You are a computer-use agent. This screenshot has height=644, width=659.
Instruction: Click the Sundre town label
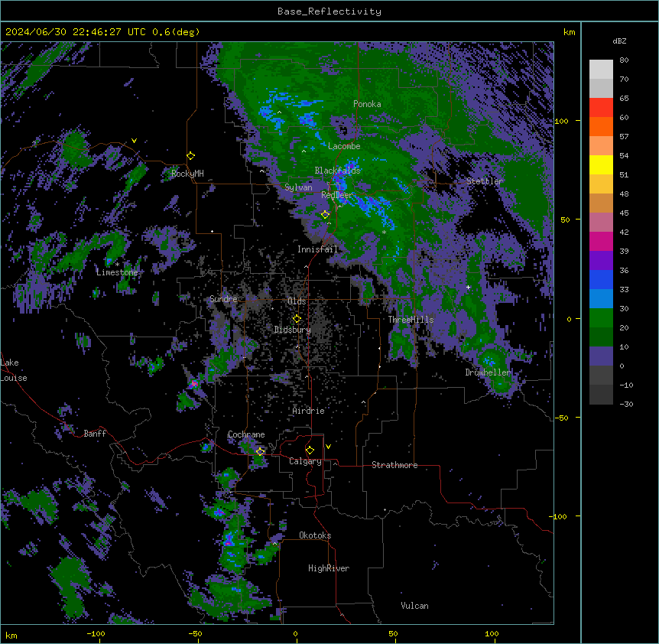click(223, 299)
